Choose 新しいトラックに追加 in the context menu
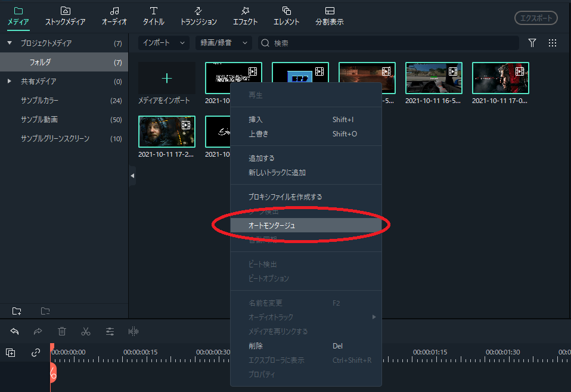 pos(306,173)
